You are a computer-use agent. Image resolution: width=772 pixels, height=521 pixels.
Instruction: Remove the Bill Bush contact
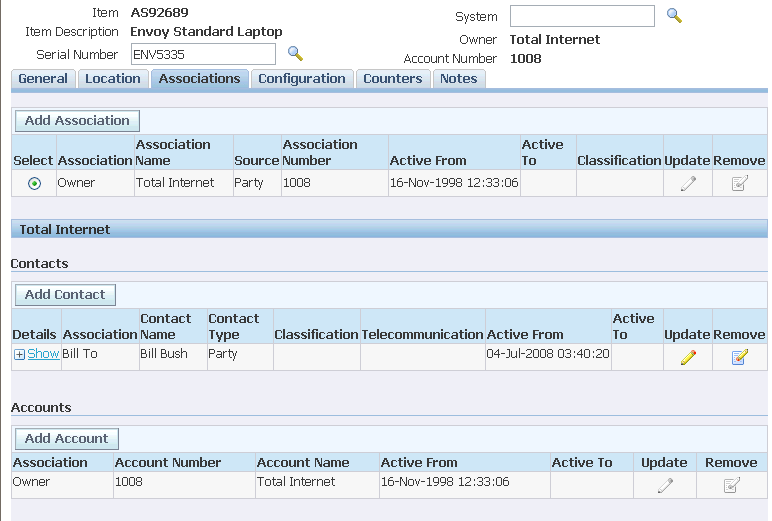coord(740,357)
